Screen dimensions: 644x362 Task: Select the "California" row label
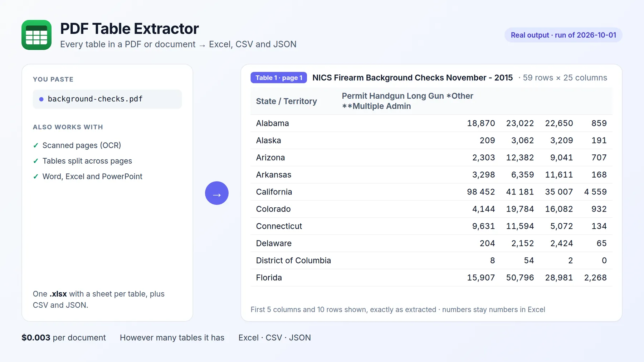(274, 192)
